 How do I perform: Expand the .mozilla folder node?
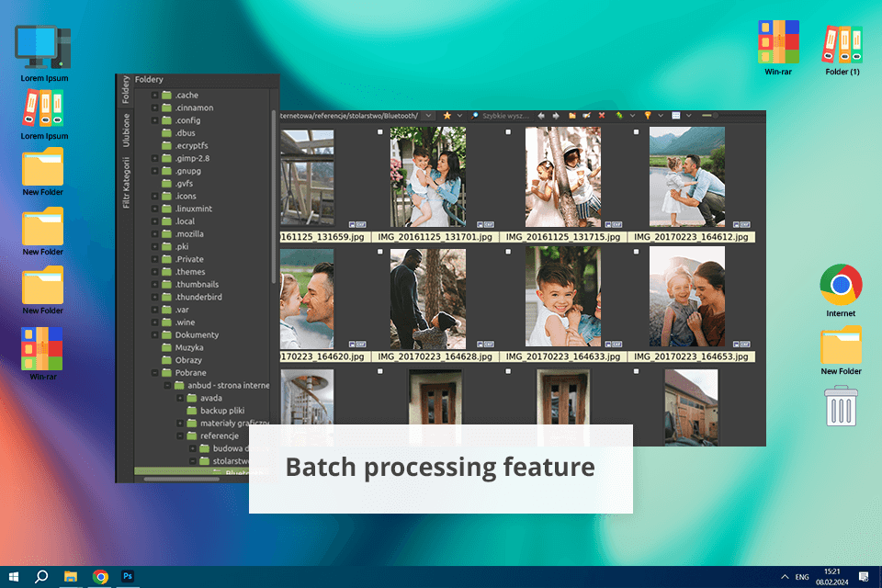pyautogui.click(x=154, y=234)
